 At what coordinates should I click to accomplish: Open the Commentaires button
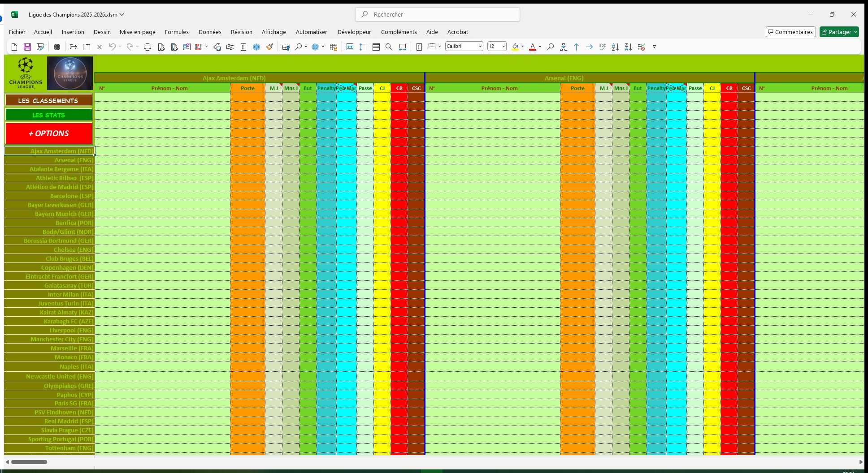point(790,32)
